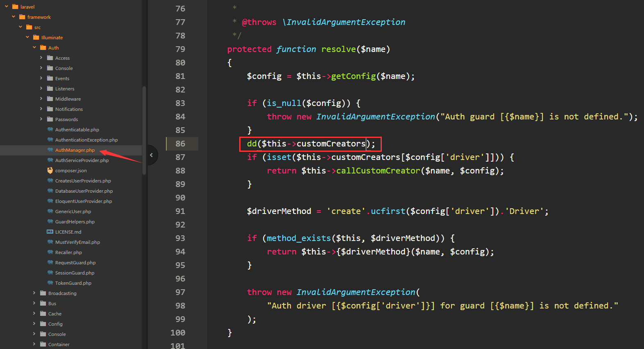This screenshot has width=644, height=349.
Task: Expand the Events folder chevron
Action: coord(41,78)
